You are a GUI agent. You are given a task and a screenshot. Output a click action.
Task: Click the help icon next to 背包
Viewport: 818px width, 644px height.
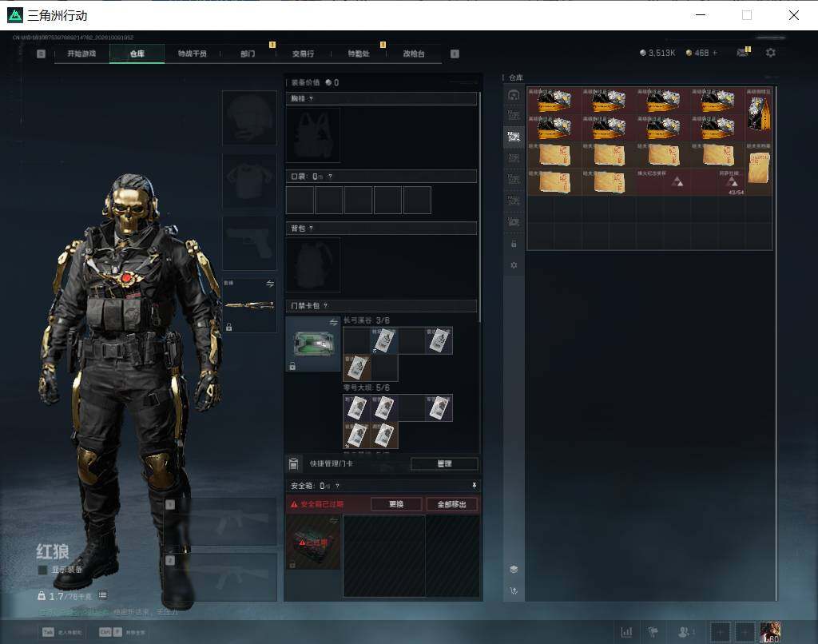(x=311, y=228)
